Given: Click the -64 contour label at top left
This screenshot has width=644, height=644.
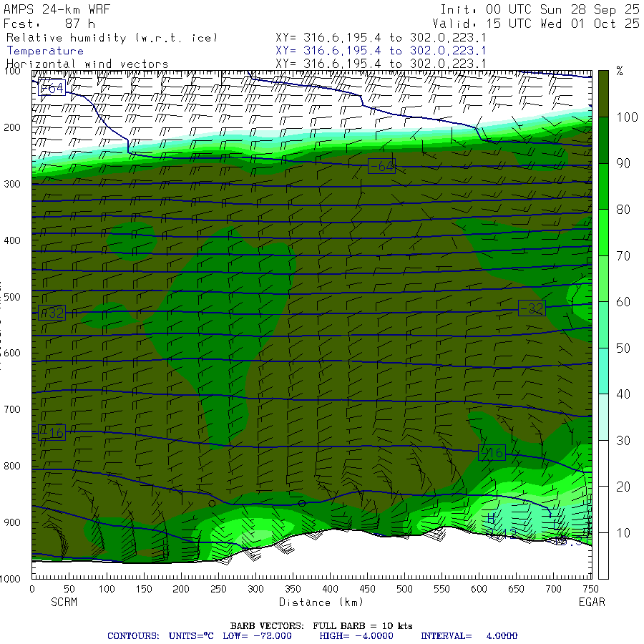Looking at the screenshot, I should pos(52,88).
